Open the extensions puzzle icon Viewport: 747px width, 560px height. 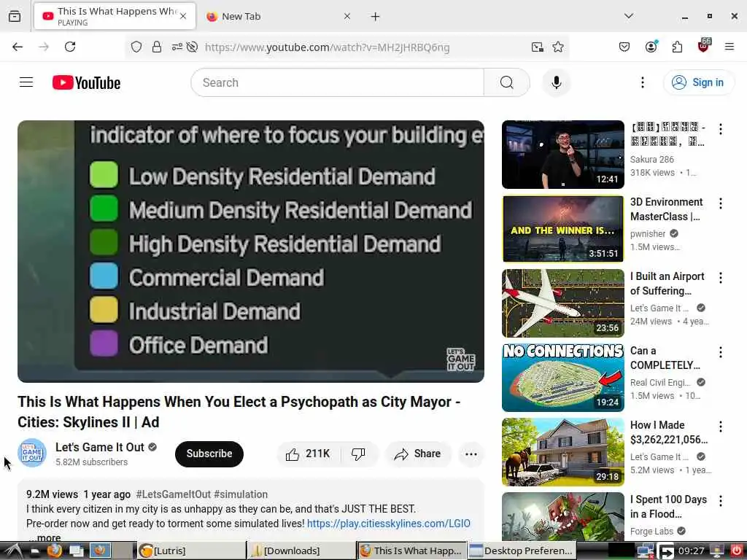click(x=677, y=47)
